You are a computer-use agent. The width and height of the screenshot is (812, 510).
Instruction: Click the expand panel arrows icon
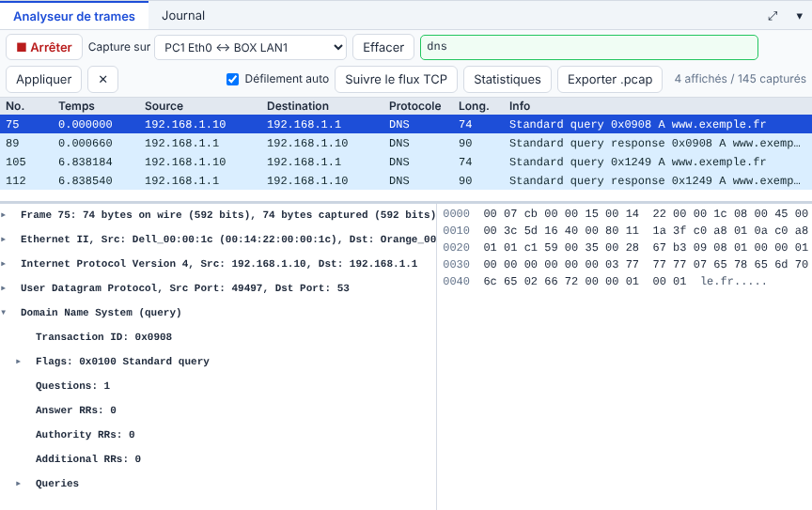coord(773,16)
